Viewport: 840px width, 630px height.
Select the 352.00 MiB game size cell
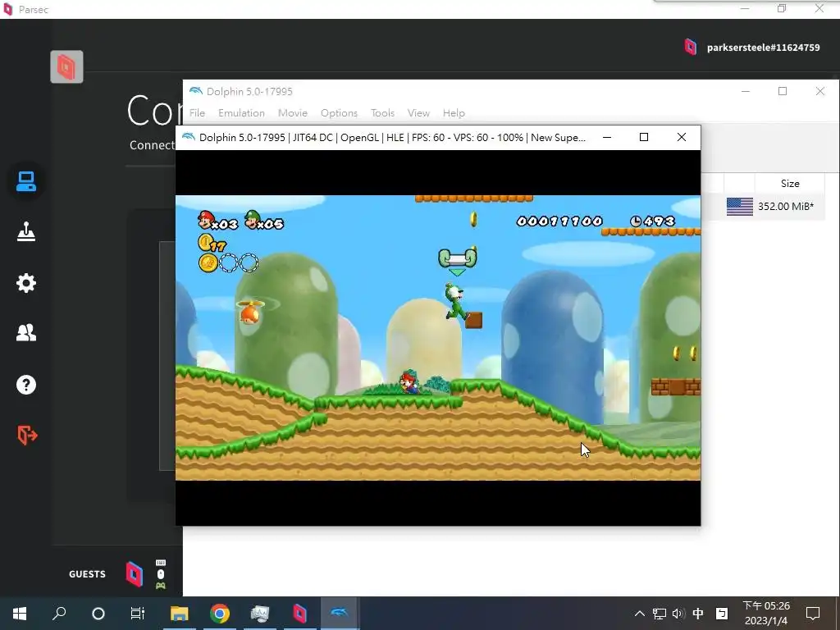(x=785, y=206)
